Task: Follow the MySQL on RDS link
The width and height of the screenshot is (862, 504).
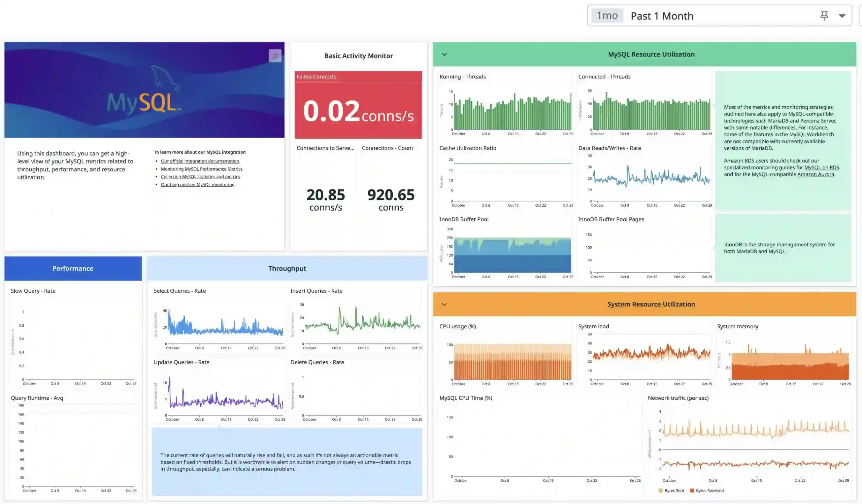Action: point(822,168)
